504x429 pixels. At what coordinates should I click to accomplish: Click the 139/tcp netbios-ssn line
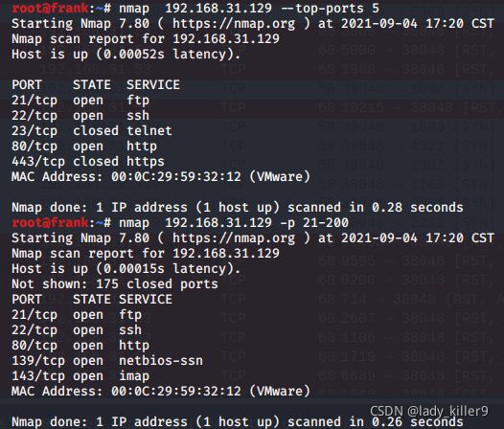(x=107, y=361)
